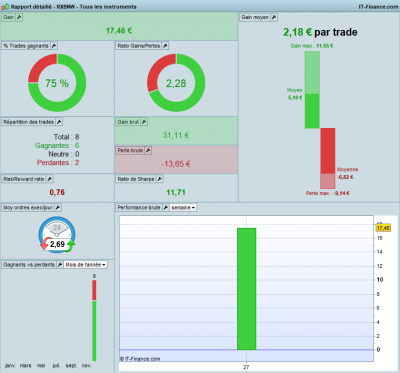Click wrench icon next to Performance brute

165,207
